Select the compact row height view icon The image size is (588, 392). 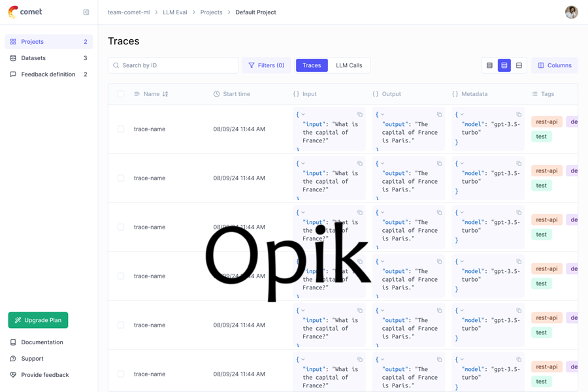click(489, 65)
